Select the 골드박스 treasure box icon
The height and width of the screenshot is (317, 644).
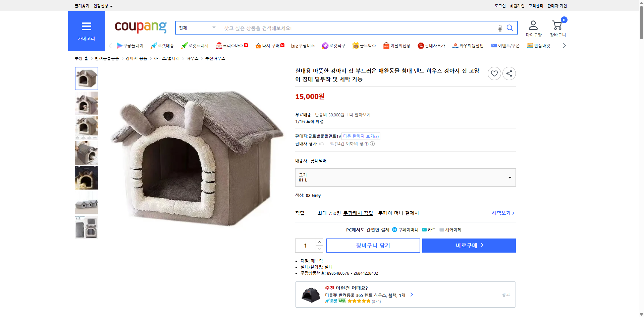[355, 45]
